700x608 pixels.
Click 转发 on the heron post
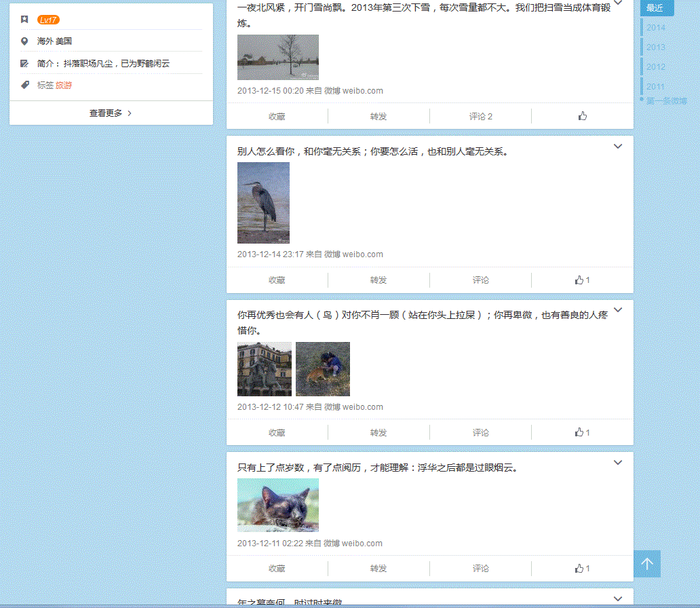point(378,280)
